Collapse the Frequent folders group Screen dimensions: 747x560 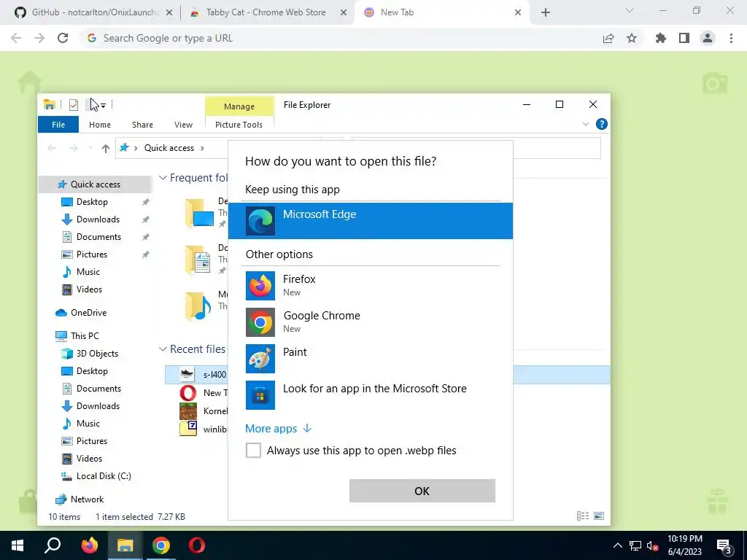(x=163, y=178)
